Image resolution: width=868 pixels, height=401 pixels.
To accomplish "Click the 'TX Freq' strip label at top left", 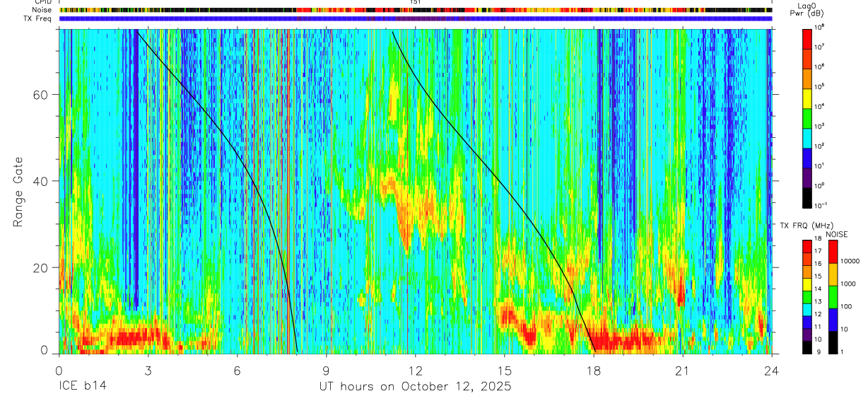I will pos(39,18).
